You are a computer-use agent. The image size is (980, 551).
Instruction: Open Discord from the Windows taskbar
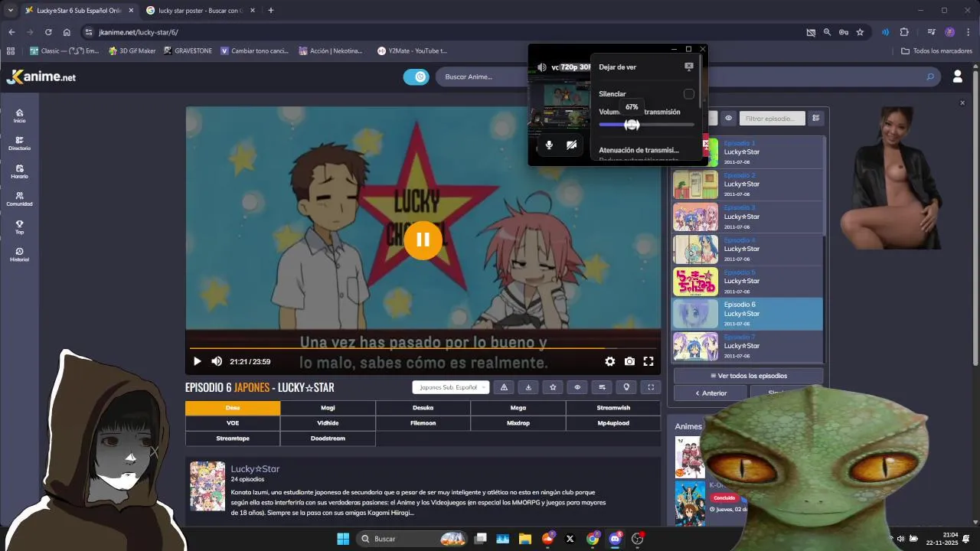click(x=615, y=539)
